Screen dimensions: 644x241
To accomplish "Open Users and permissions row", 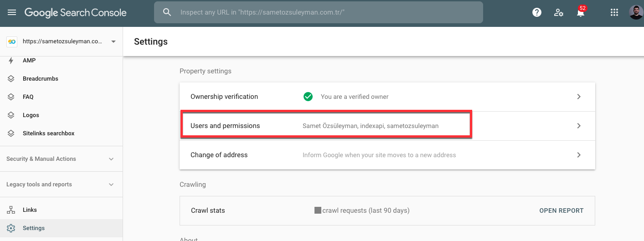I will [x=387, y=126].
